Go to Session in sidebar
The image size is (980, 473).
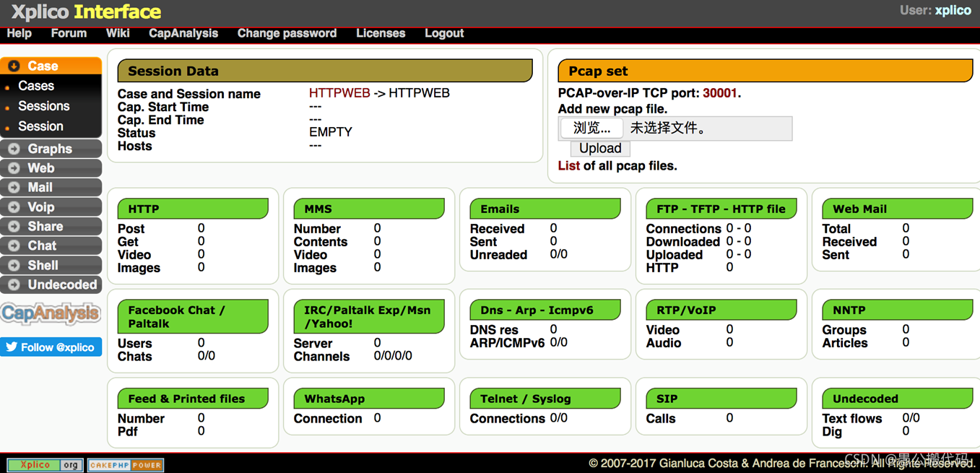[x=40, y=126]
